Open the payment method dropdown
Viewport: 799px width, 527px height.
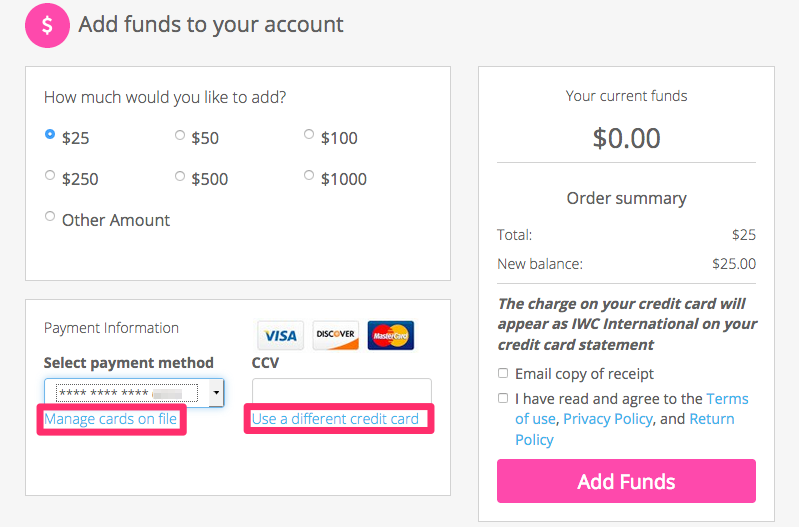[134, 392]
